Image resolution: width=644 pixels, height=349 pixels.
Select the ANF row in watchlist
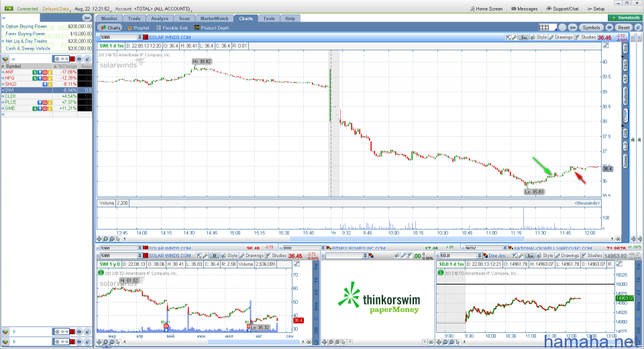pyautogui.click(x=46, y=72)
